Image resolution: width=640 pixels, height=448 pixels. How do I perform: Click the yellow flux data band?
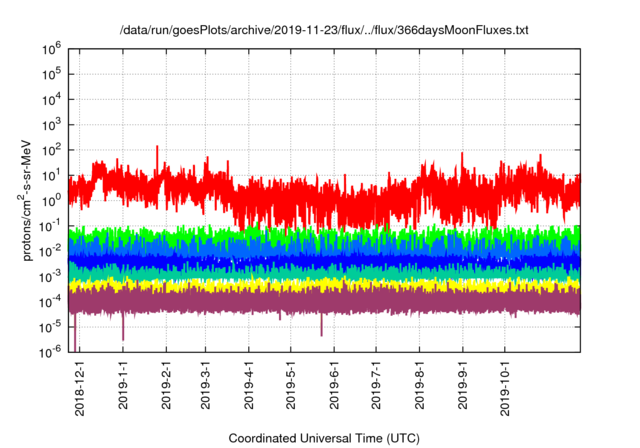pos(300,286)
